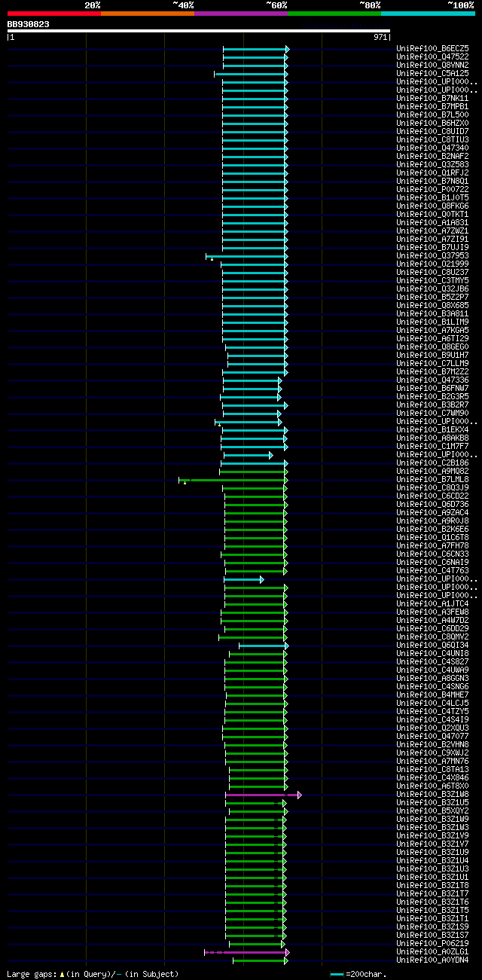The image size is (482, 980).
Task: Select the UniRef100_B3Z1T1 label
Action: [432, 919]
